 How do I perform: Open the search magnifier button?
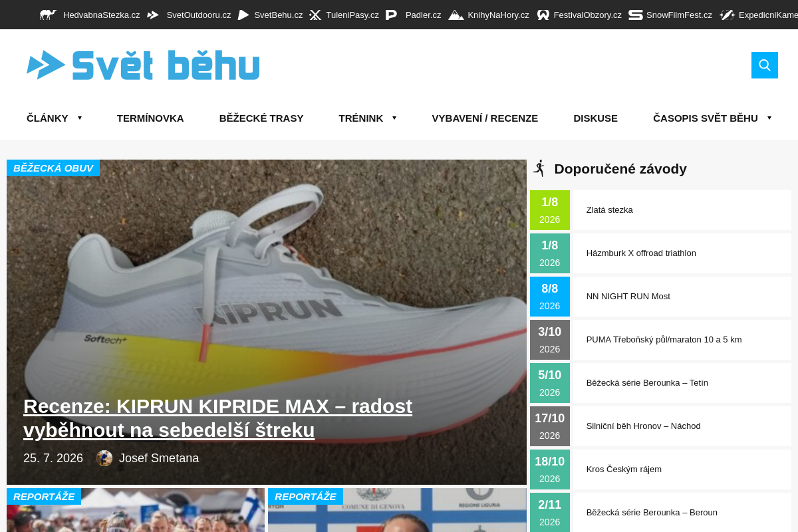[765, 65]
